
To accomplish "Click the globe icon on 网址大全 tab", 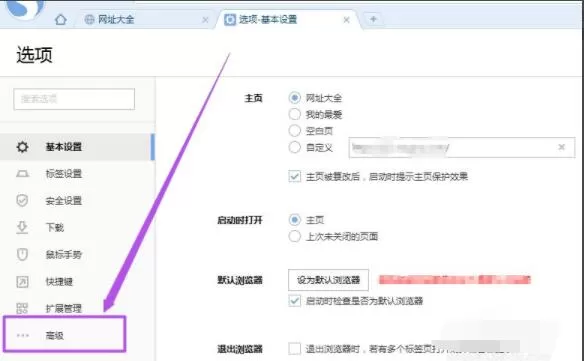I will tap(89, 19).
